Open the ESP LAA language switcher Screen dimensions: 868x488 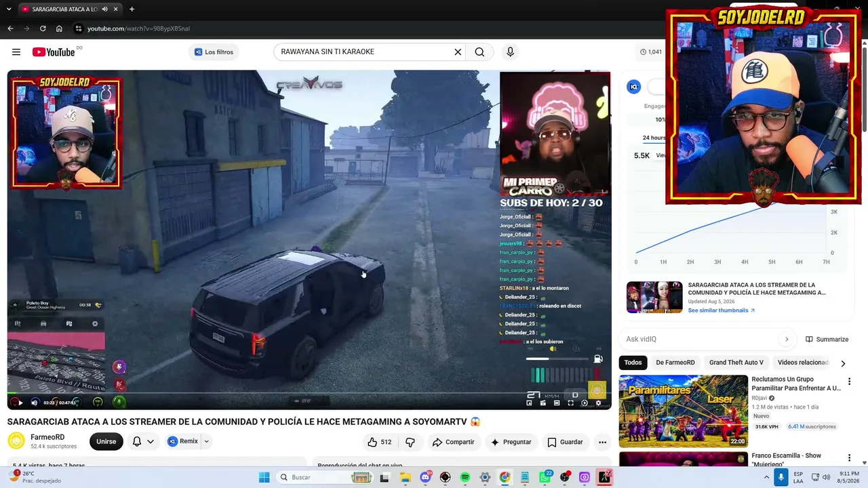click(798, 478)
